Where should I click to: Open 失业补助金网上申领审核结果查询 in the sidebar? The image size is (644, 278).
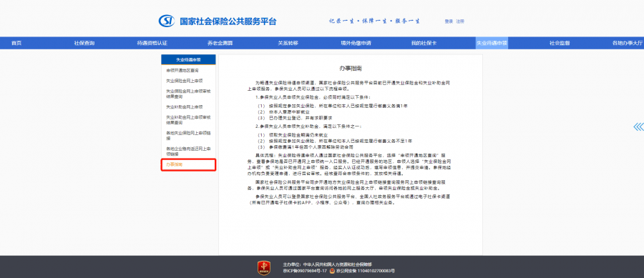pyautogui.click(x=188, y=120)
